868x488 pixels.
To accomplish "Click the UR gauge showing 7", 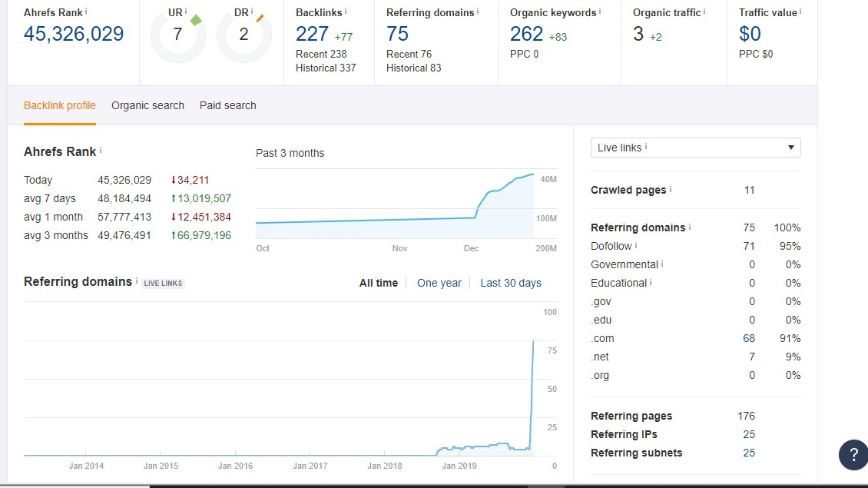I will click(177, 35).
